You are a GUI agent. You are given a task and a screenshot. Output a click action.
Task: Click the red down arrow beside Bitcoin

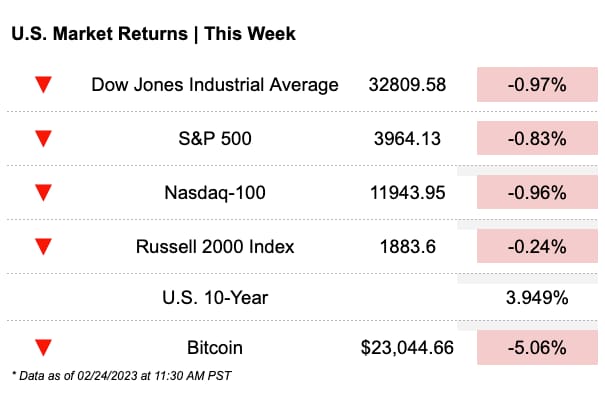[x=43, y=348]
